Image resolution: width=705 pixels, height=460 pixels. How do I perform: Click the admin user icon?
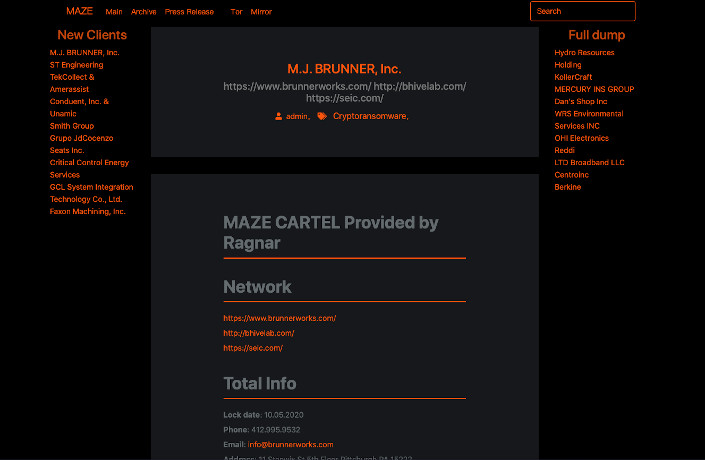[x=279, y=116]
